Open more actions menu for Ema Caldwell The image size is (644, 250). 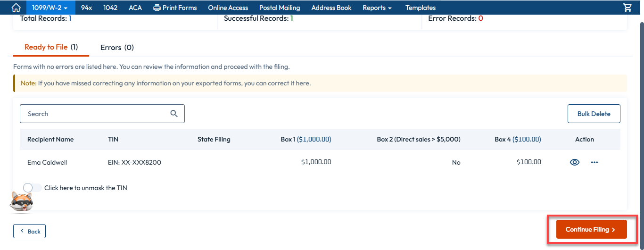(x=594, y=162)
